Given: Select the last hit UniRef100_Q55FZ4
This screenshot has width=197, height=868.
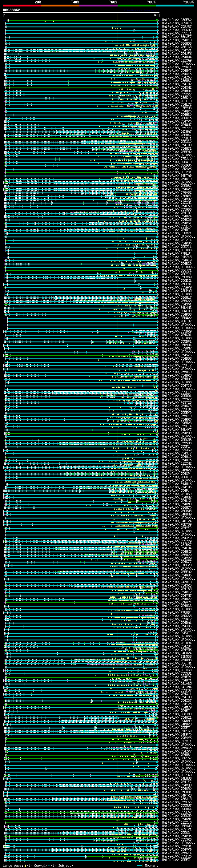Looking at the screenshot, I should click(x=177, y=860).
